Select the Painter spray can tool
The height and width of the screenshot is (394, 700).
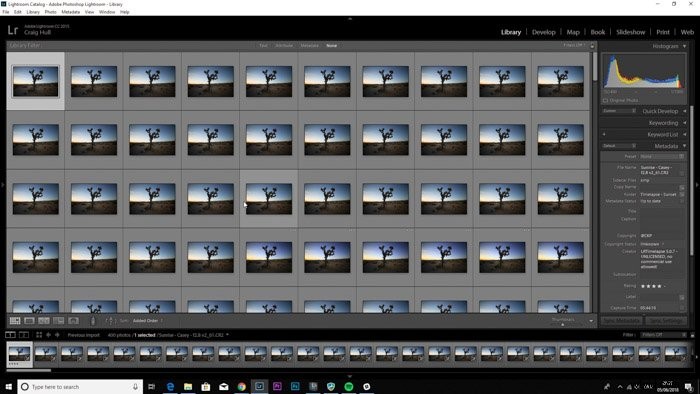(x=93, y=320)
